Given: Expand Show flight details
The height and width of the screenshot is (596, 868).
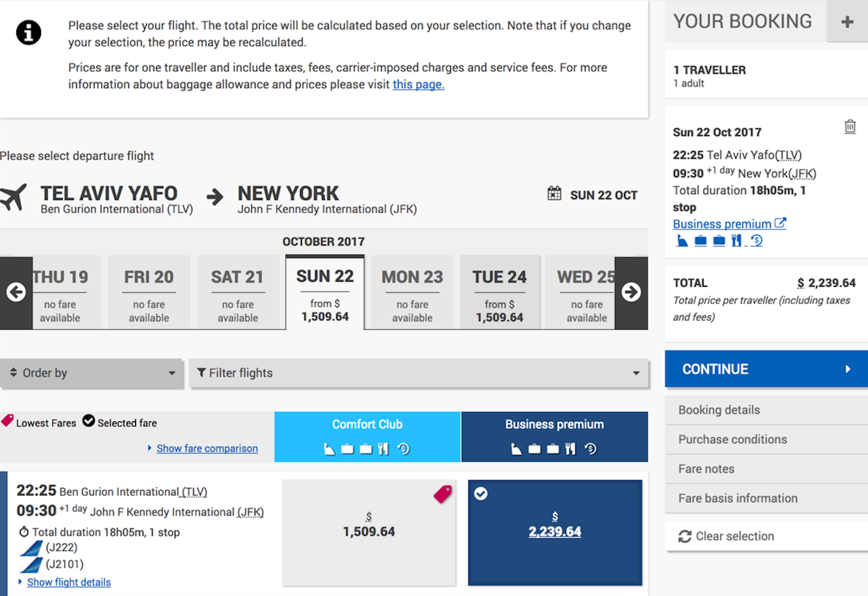Looking at the screenshot, I should 69,582.
